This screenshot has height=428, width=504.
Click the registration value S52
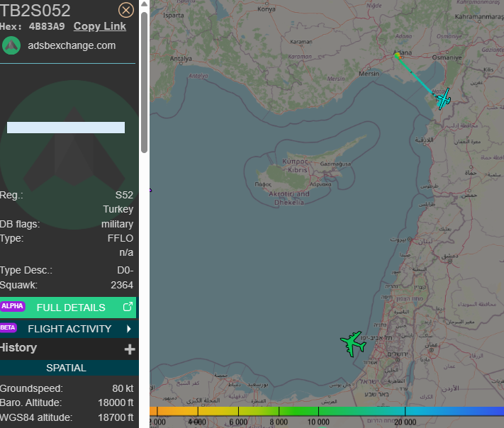[124, 195]
